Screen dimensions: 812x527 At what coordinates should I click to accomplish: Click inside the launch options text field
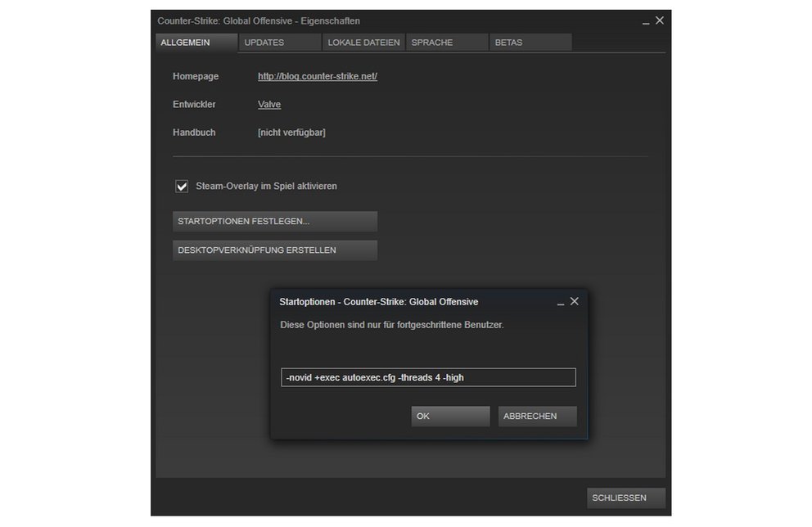429,377
